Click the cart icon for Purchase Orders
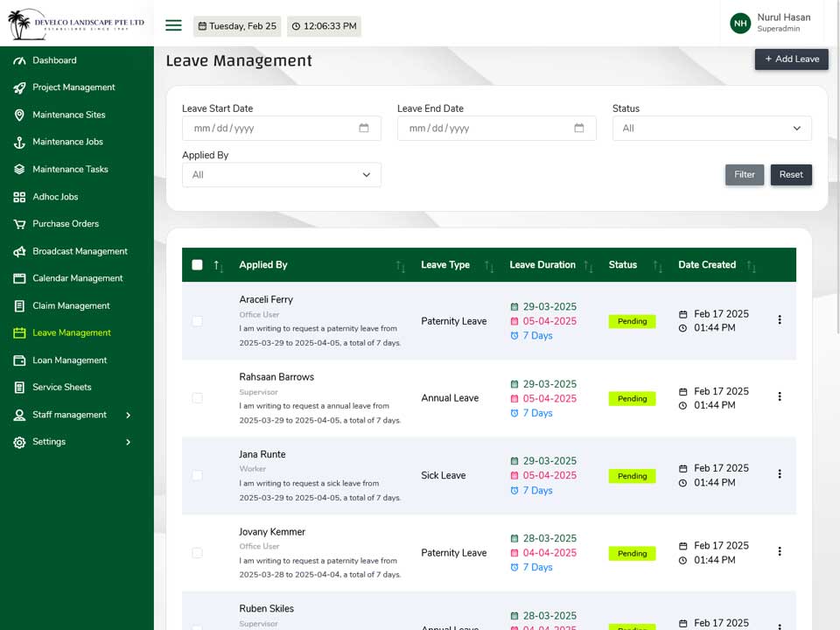This screenshot has width=840, height=630. point(19,224)
